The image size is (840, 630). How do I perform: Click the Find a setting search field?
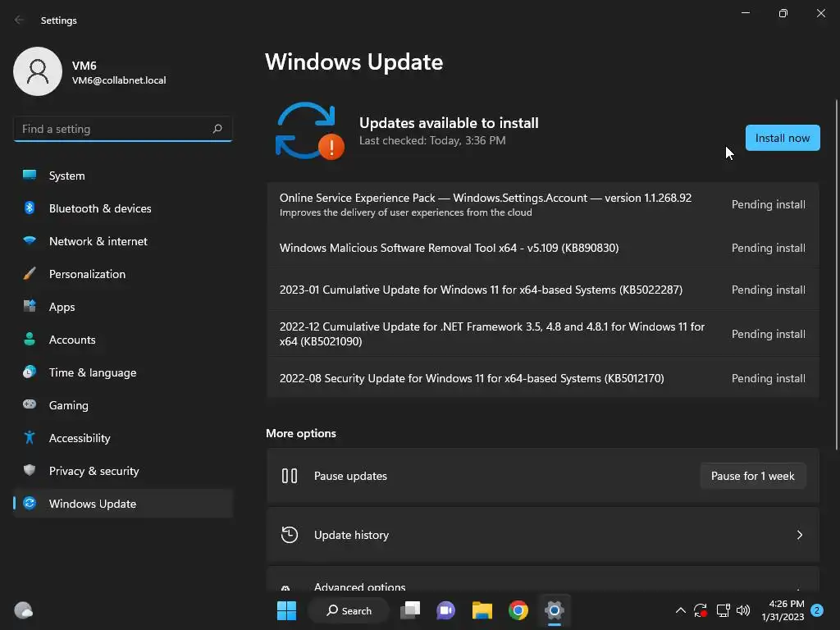point(123,129)
